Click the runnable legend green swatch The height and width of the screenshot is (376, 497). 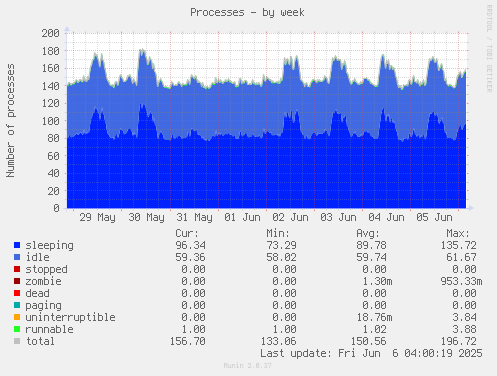click(x=17, y=329)
